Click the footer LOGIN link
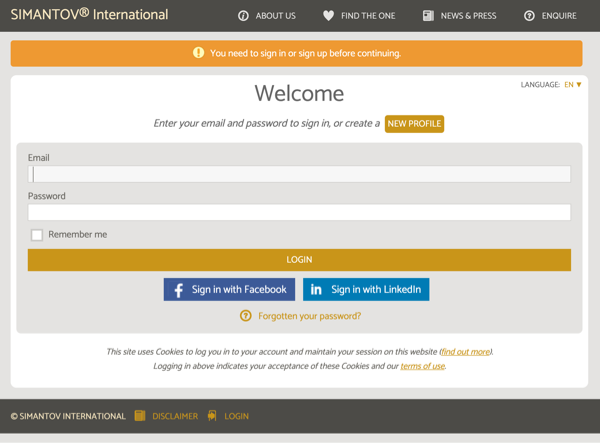Image resolution: width=600 pixels, height=443 pixels. click(x=236, y=416)
